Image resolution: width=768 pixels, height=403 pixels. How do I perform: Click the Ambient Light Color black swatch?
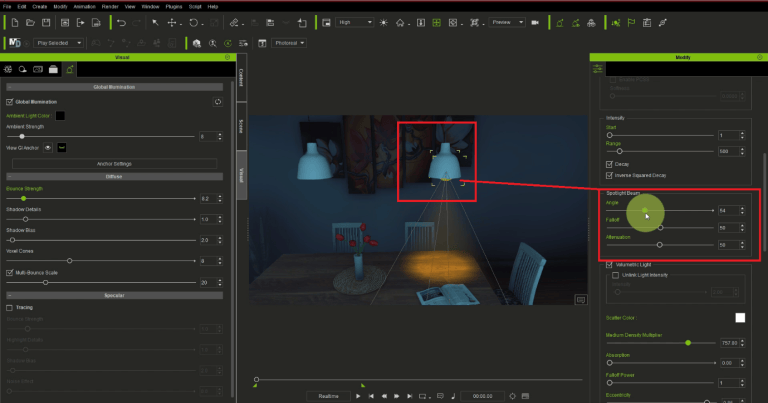point(60,116)
